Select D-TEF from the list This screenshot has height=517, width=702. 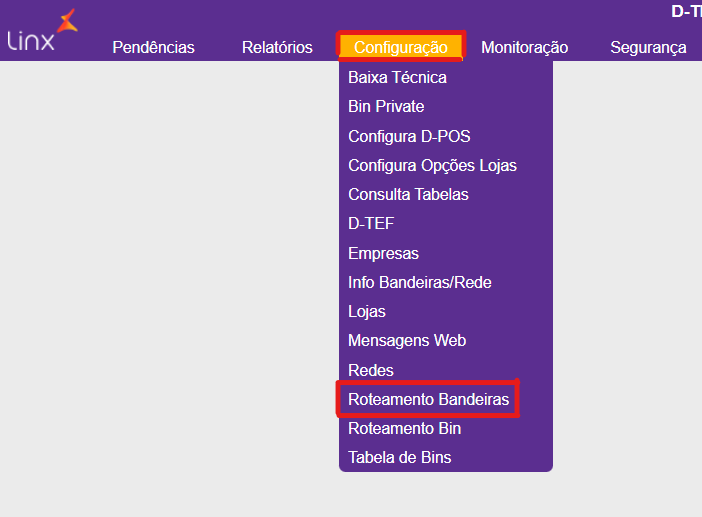[x=371, y=223]
